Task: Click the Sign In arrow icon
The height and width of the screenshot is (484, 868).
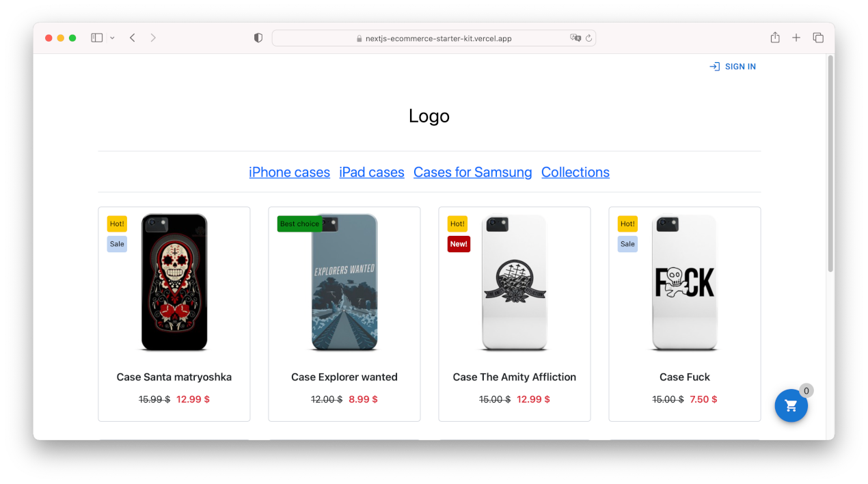Action: [714, 66]
